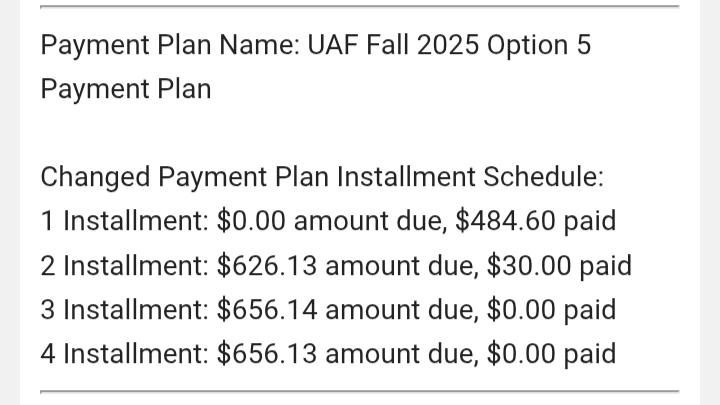Viewport: 720px width, 405px height.
Task: Select the $626.13 amount due
Action: point(267,265)
